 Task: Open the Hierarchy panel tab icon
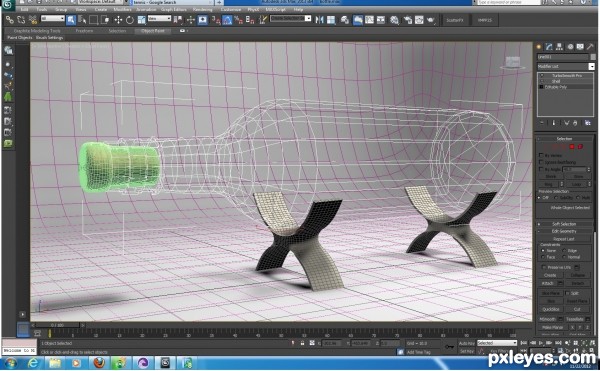click(559, 47)
